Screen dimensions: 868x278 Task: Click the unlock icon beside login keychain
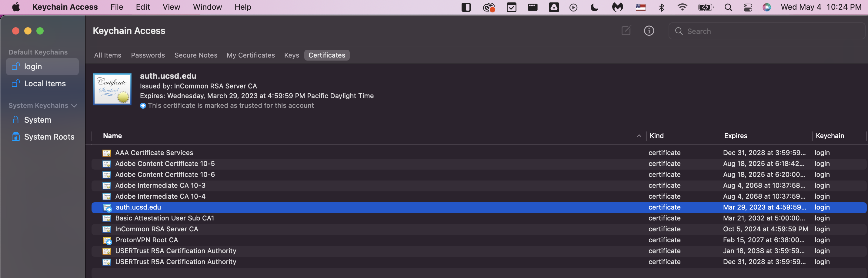pos(15,66)
